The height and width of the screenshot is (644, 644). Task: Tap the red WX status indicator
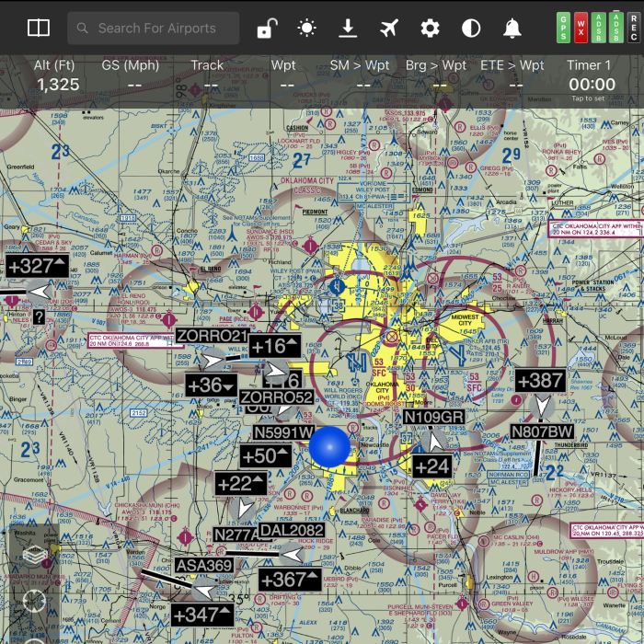click(x=581, y=28)
